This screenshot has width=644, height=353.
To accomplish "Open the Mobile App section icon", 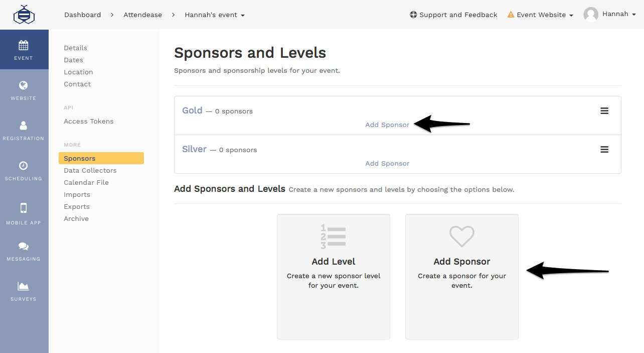I will pyautogui.click(x=24, y=210).
